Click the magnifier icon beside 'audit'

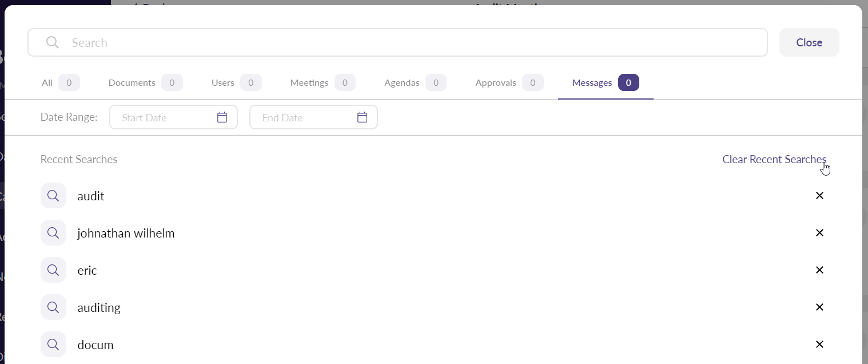(53, 196)
